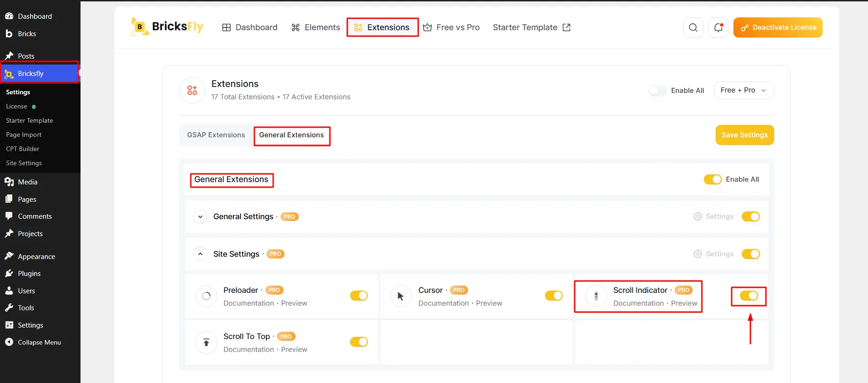Toggle the top Enable All switch
The height and width of the screenshot is (383, 868).
click(x=658, y=91)
